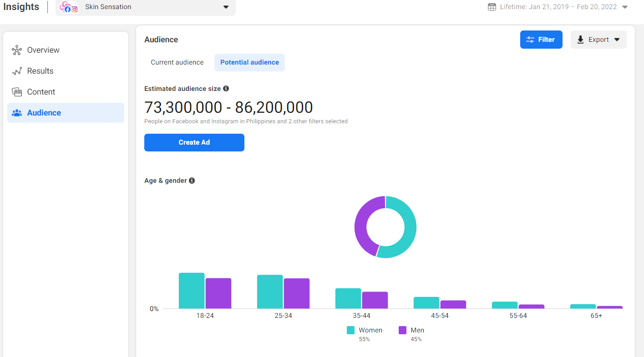Click the Men bar for ages 25-34
644x357 pixels.
(x=297, y=293)
